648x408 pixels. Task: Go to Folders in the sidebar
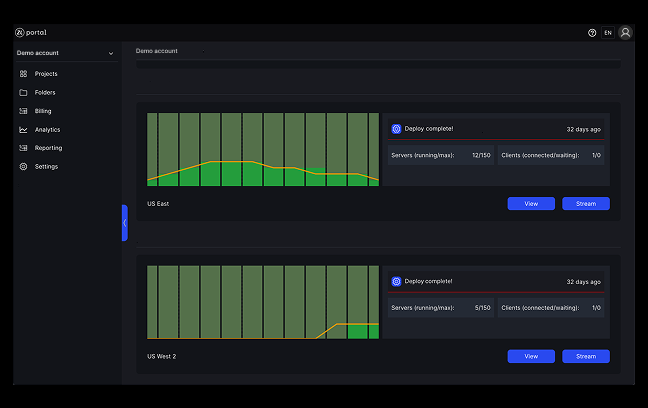45,93
